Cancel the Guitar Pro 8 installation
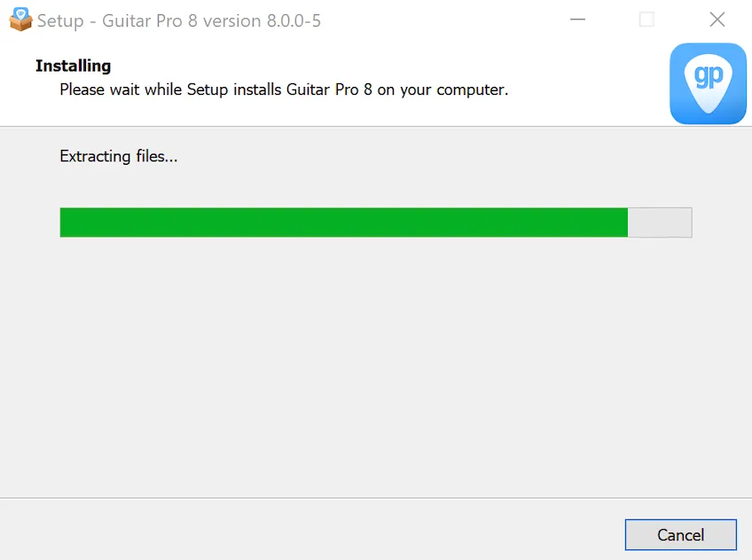The width and height of the screenshot is (752, 560). point(680,534)
